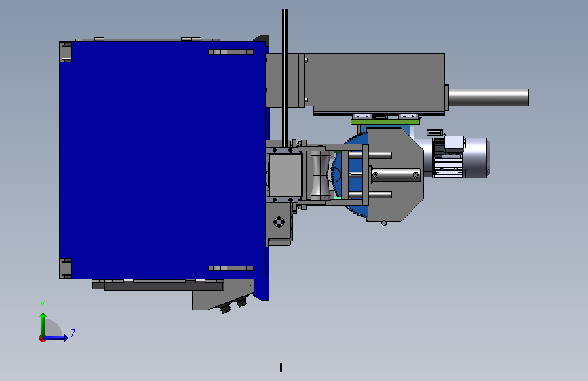Select the octagonal gray saw guard plate
Image resolution: width=588 pixels, height=381 pixels.
[395, 175]
